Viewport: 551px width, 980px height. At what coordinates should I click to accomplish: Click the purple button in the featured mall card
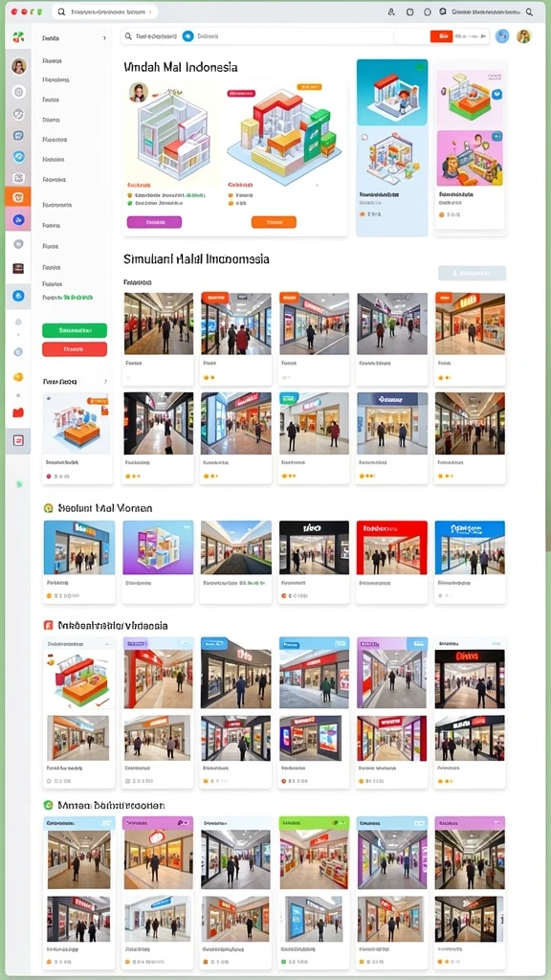[154, 222]
